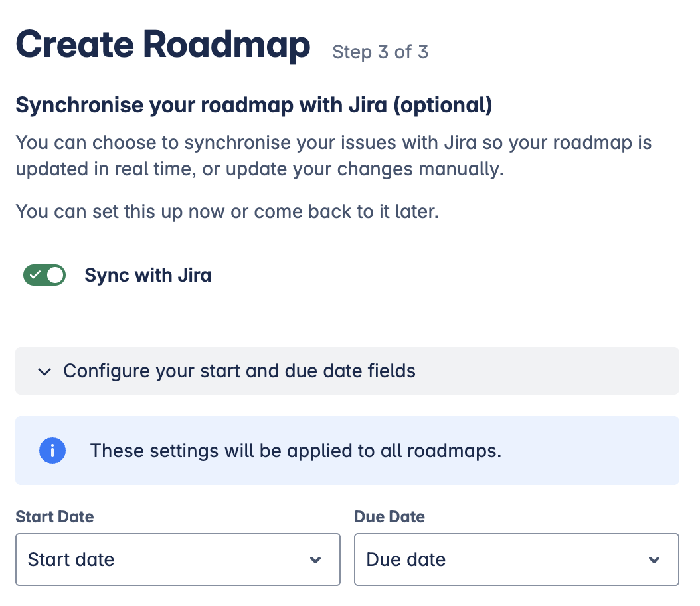Toggle the Sync with Jira switch
The width and height of the screenshot is (700, 606).
coord(44,275)
